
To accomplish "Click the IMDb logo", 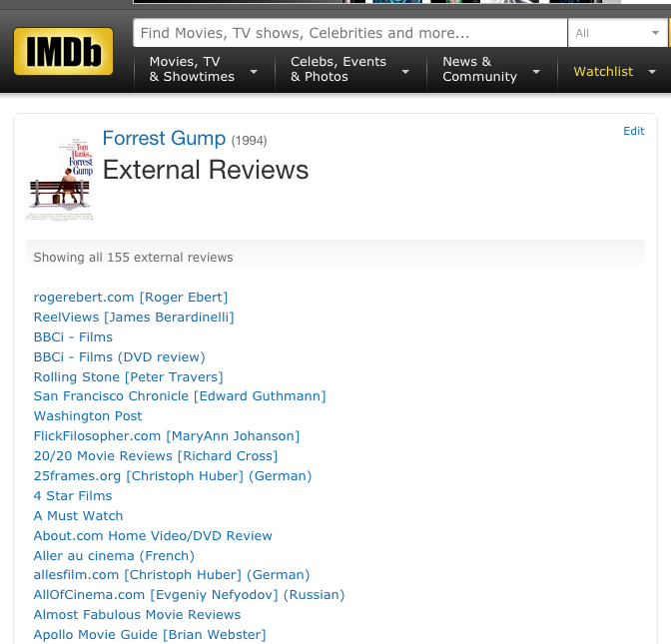I will [63, 51].
